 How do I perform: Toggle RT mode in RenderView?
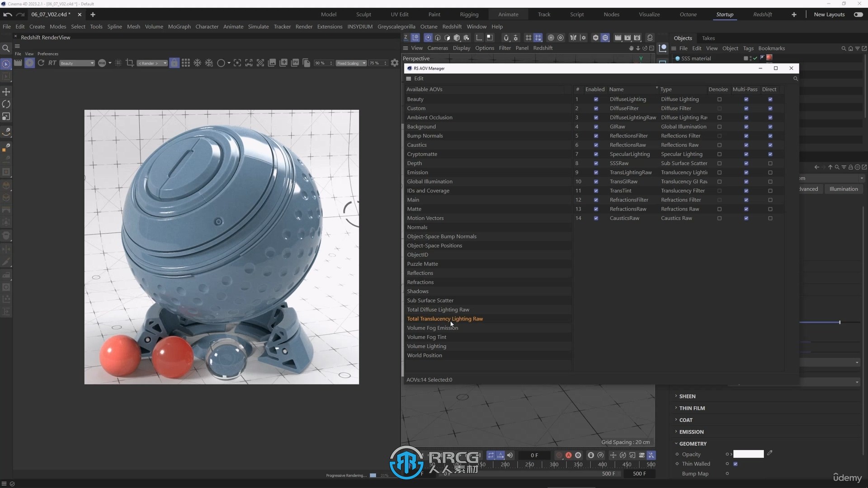pos(52,63)
